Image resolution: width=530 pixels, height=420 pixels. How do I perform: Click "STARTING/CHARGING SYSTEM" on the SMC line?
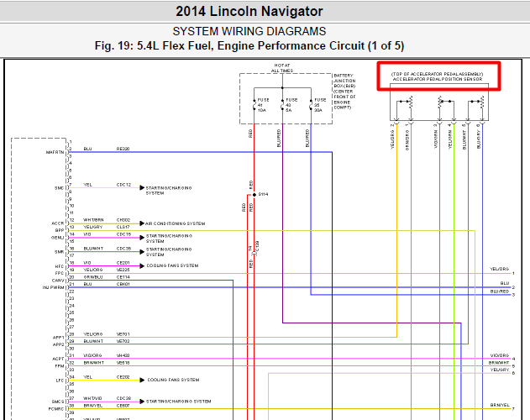click(169, 191)
